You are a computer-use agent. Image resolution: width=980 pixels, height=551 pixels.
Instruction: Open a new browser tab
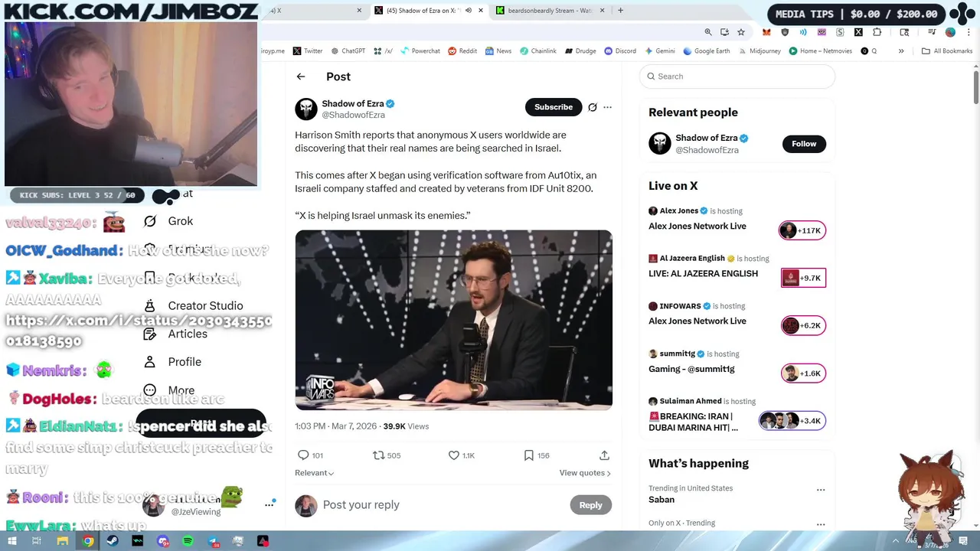click(x=621, y=11)
